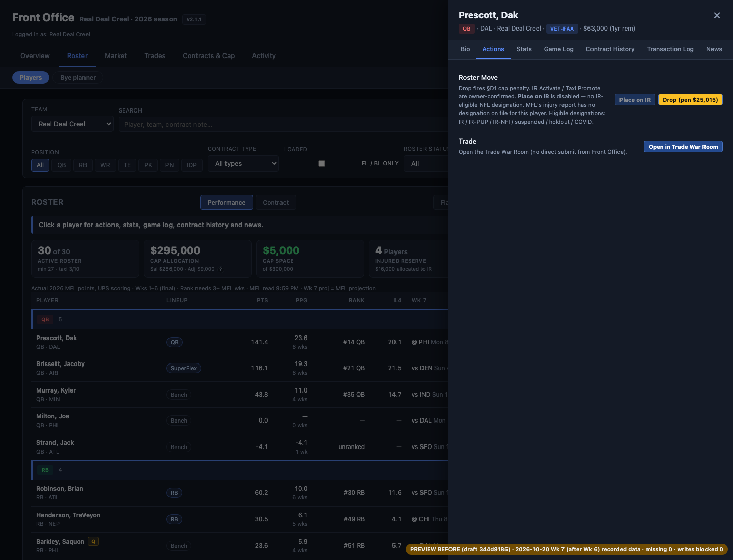
Task: Filter roster by RB position
Action: pos(83,165)
